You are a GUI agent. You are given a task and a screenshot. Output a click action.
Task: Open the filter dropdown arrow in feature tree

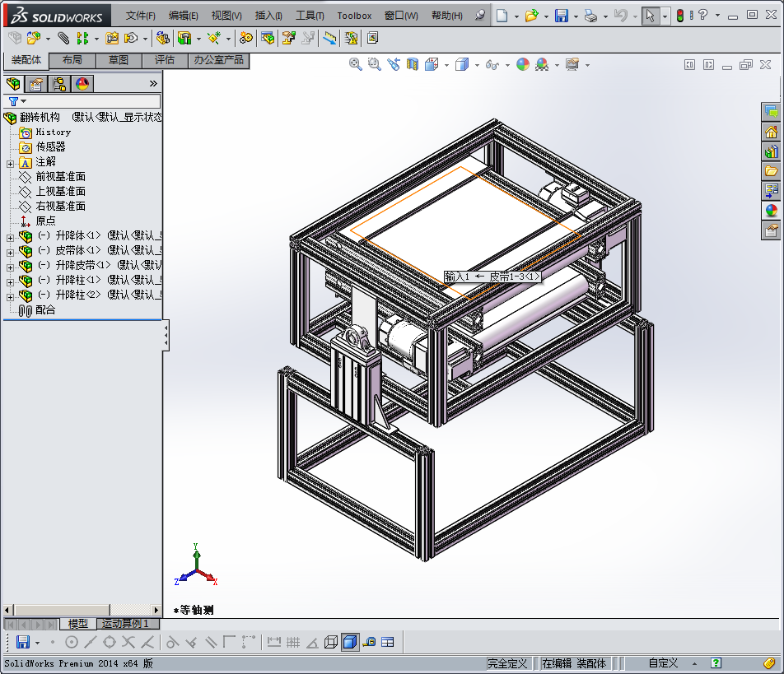24,101
